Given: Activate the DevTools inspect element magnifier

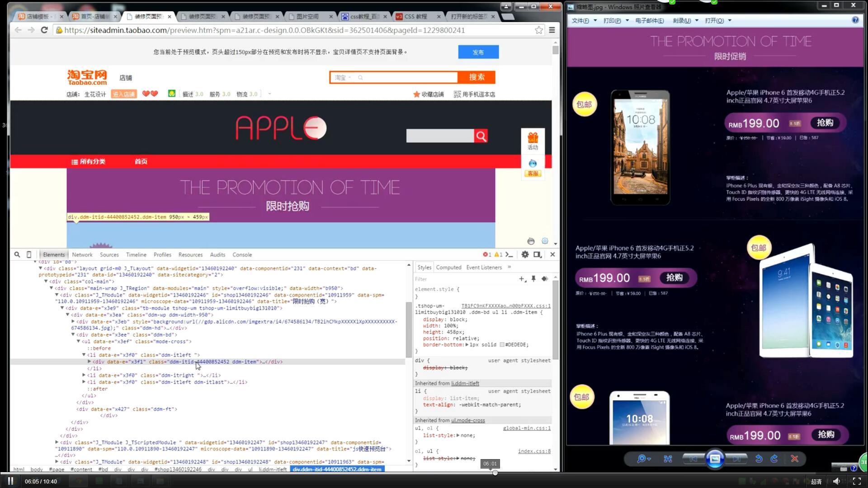Looking at the screenshot, I should pyautogui.click(x=17, y=254).
